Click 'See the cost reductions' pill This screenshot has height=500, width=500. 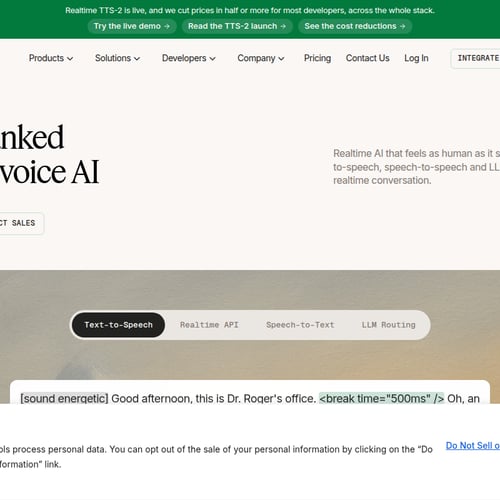[x=355, y=26]
